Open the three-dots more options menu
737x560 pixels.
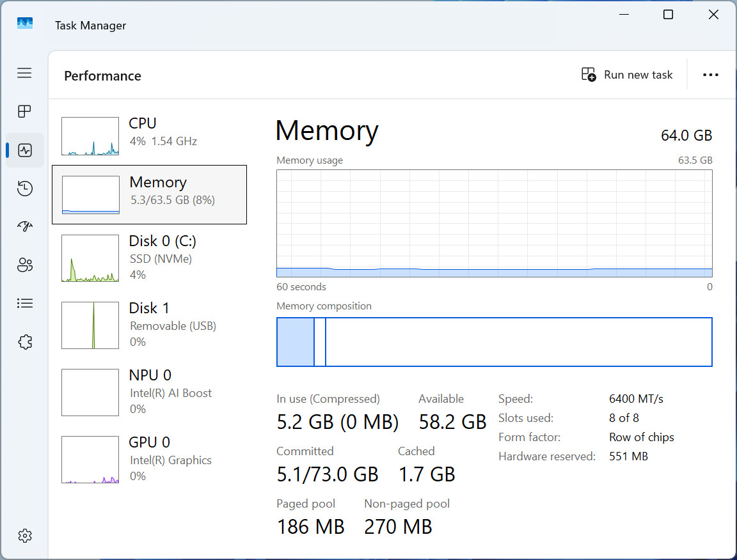click(x=710, y=75)
